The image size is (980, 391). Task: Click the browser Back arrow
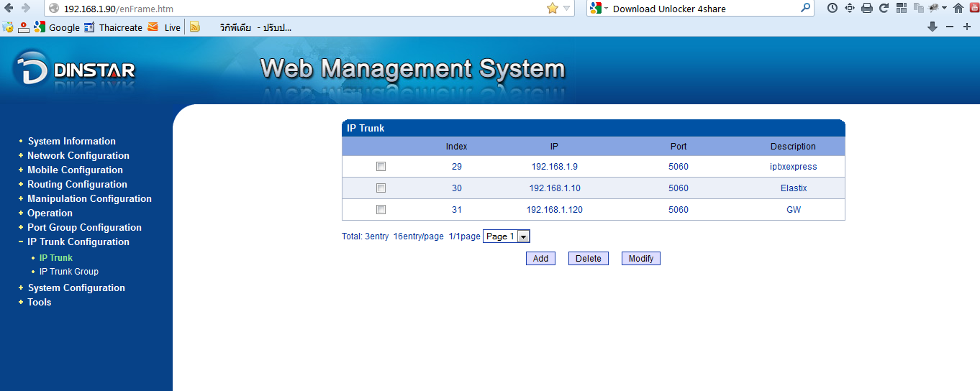tap(9, 8)
